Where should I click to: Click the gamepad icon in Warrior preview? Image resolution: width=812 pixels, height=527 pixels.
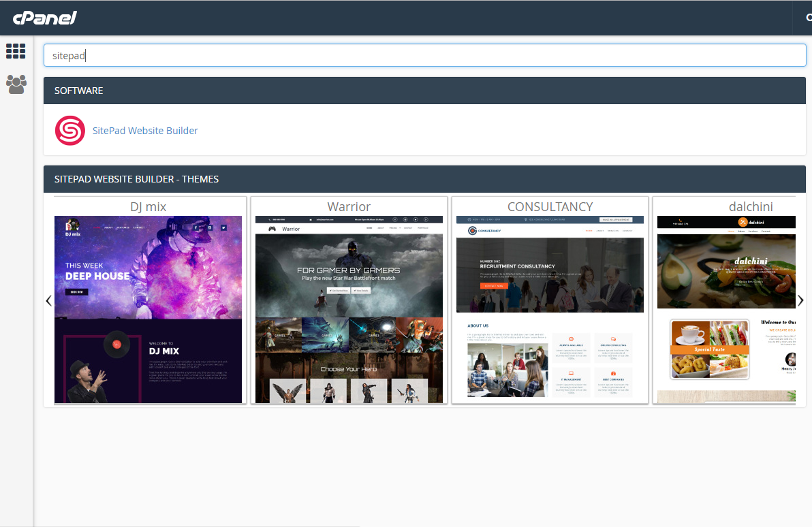point(272,229)
